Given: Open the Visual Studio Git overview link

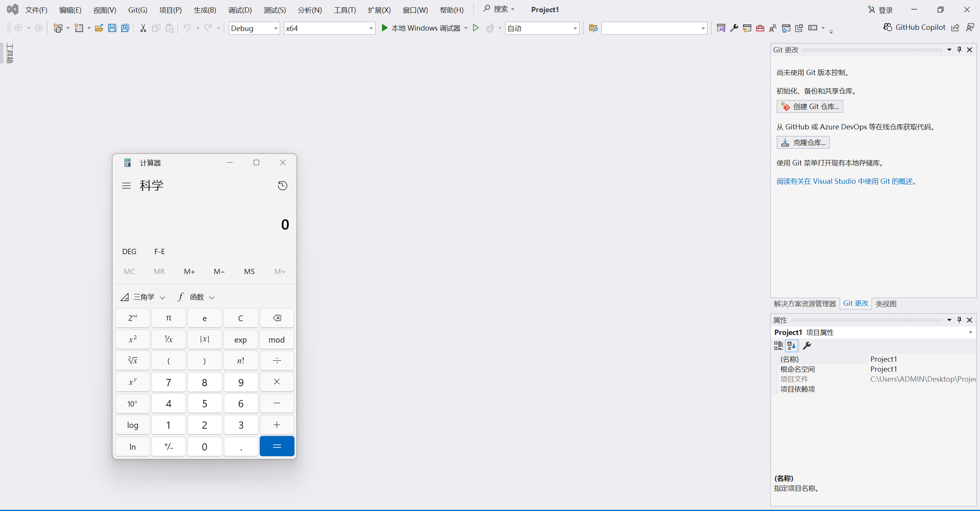Looking at the screenshot, I should click(x=846, y=181).
